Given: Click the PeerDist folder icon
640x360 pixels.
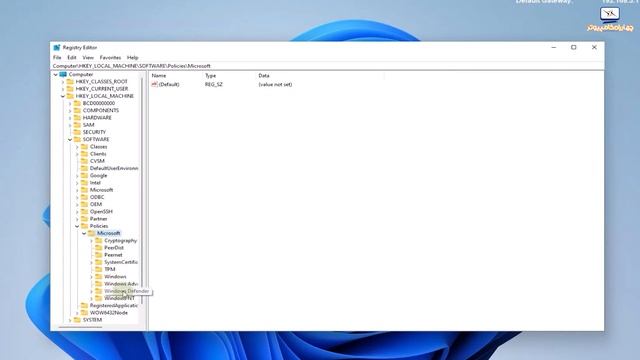Looking at the screenshot, I should 99,248.
